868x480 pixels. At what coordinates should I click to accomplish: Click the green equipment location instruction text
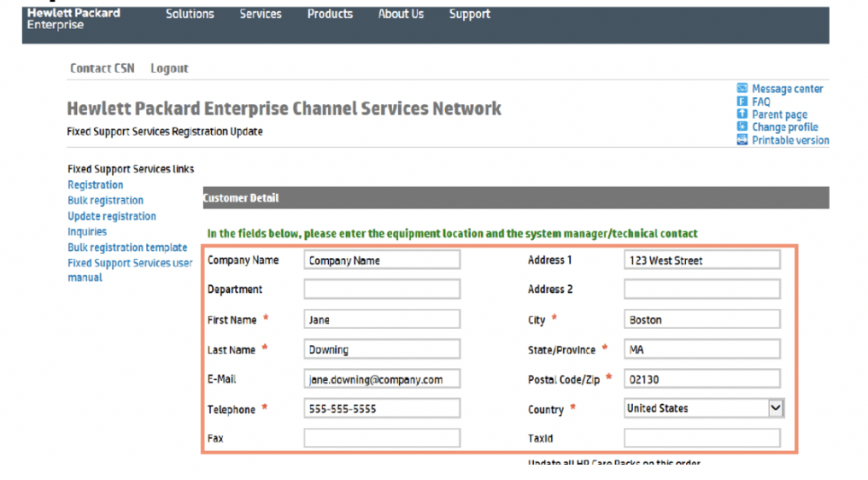pyautogui.click(x=452, y=234)
